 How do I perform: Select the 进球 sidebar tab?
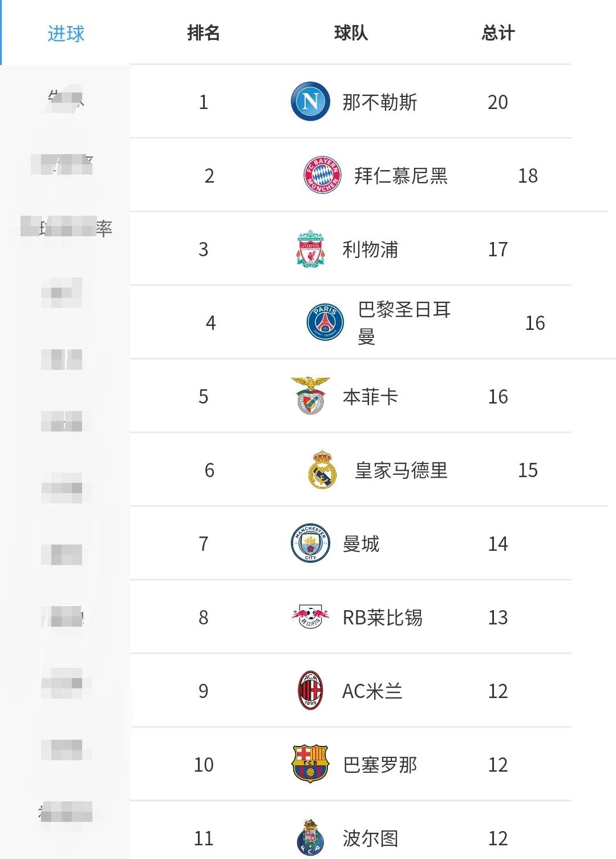66,33
